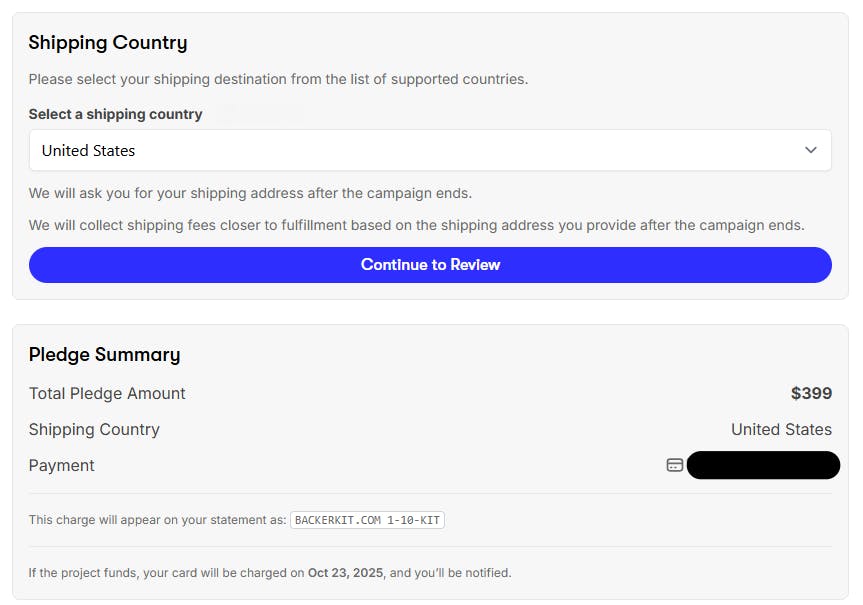Image resolution: width=863 pixels, height=605 pixels.
Task: Click the redacted payment card details
Action: pyautogui.click(x=763, y=465)
